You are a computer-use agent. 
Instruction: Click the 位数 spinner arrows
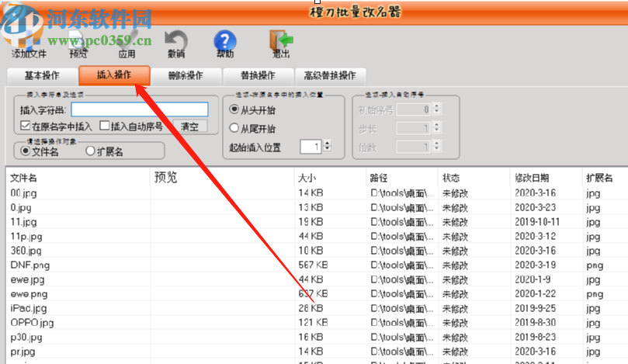click(x=436, y=147)
